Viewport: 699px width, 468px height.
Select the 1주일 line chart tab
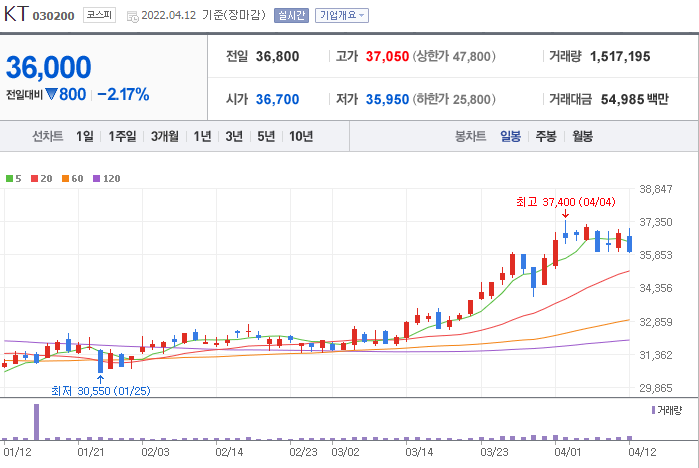[122, 136]
